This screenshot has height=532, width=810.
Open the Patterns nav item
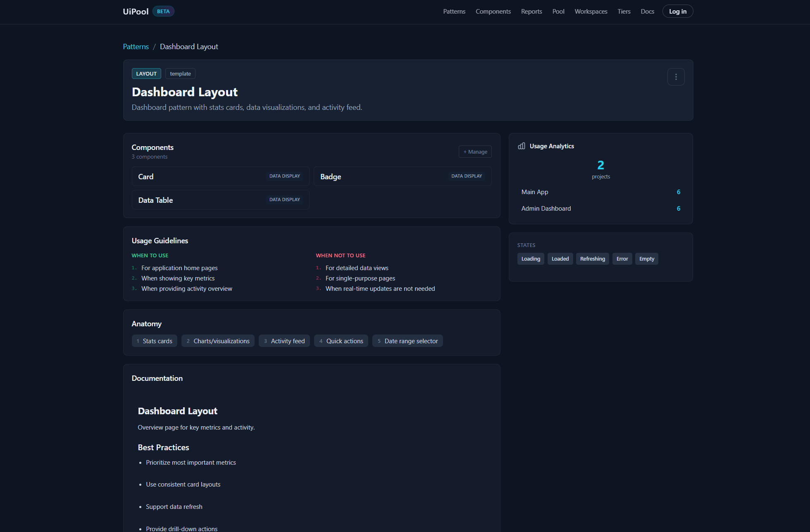pos(454,12)
